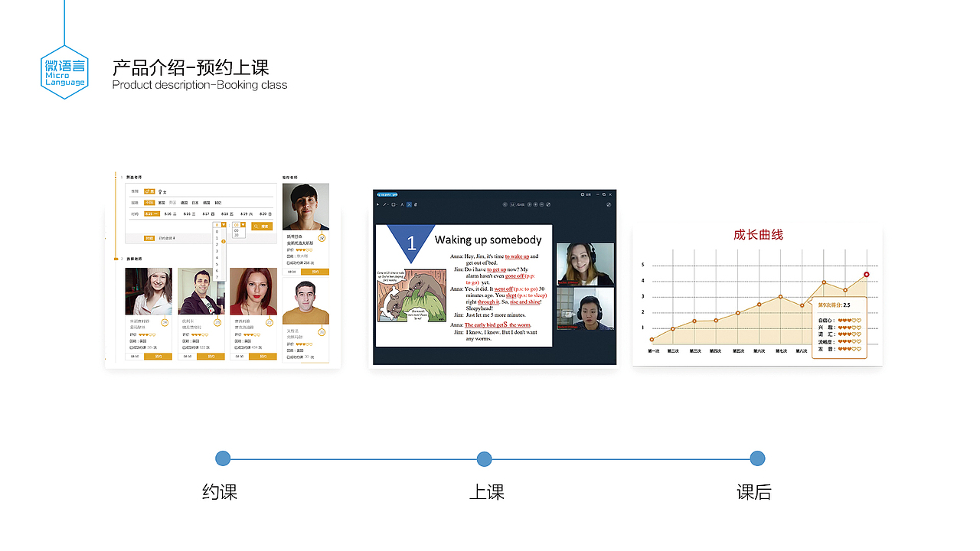Click the highlighted eraser tool in classroom toolbar
This screenshot has width=980, height=551.
pos(409,204)
